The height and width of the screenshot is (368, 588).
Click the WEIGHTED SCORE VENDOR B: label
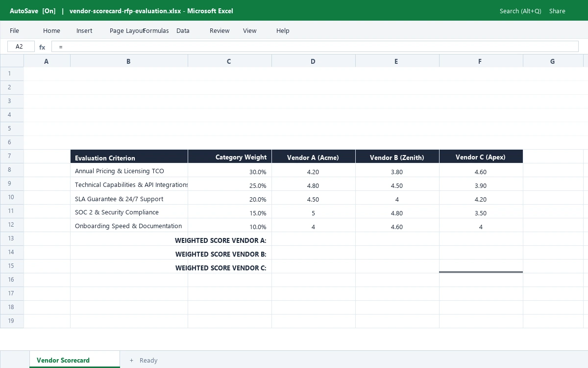coord(220,254)
